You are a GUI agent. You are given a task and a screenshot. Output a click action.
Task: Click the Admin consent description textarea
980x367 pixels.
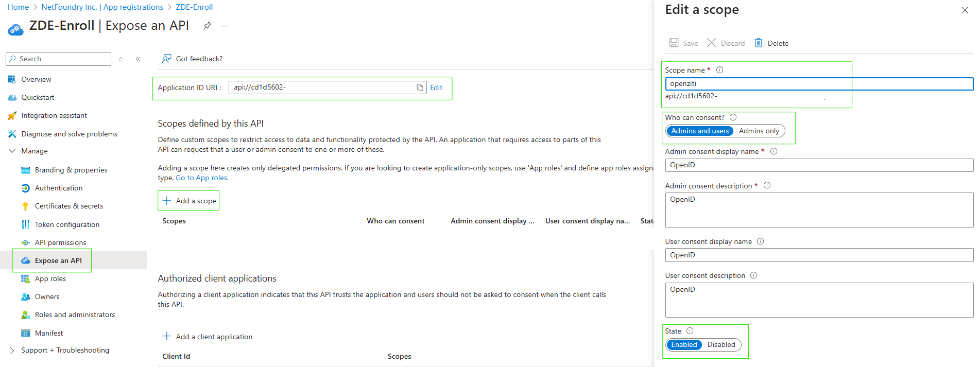click(819, 210)
